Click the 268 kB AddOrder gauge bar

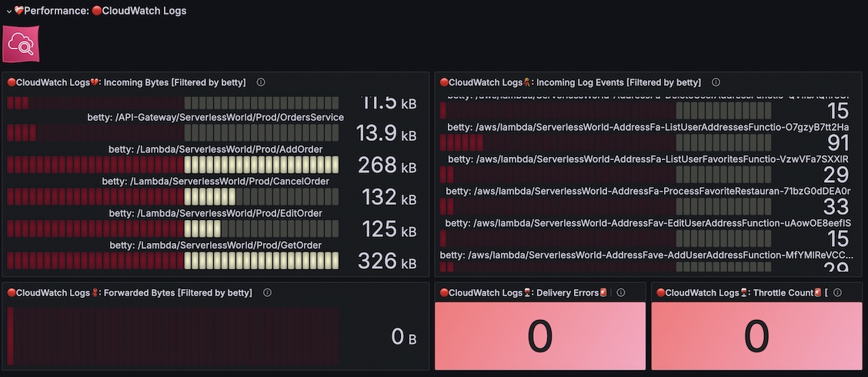[x=172, y=165]
